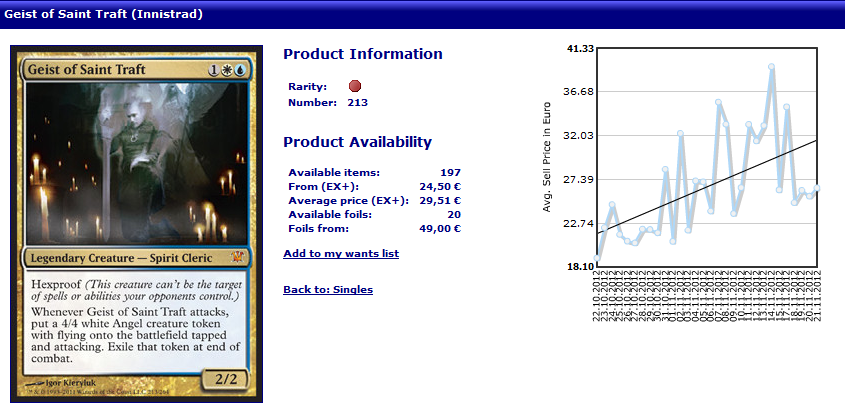Open the 'Add to my wants list' link
This screenshot has width=845, height=415.
(341, 253)
